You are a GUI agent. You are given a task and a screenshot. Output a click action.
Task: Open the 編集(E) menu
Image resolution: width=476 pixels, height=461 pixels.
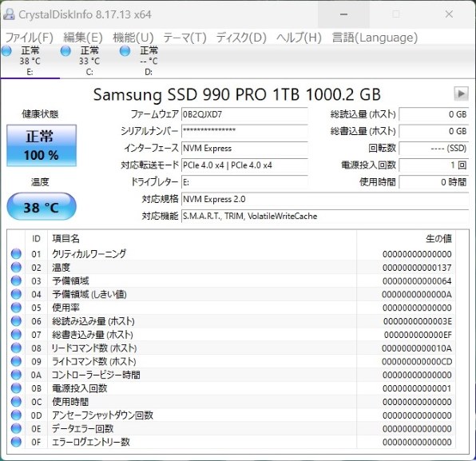(x=83, y=38)
